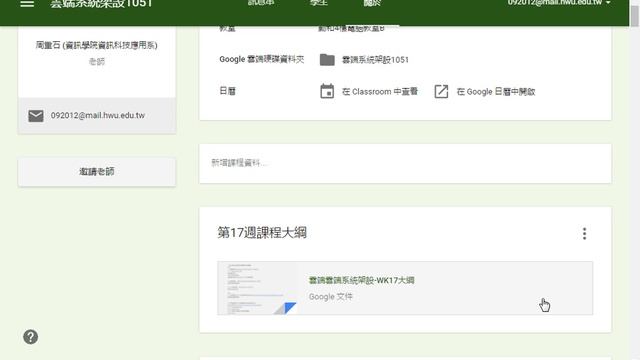The image size is (640, 360).
Task: Click the envelope email icon
Action: point(36,116)
